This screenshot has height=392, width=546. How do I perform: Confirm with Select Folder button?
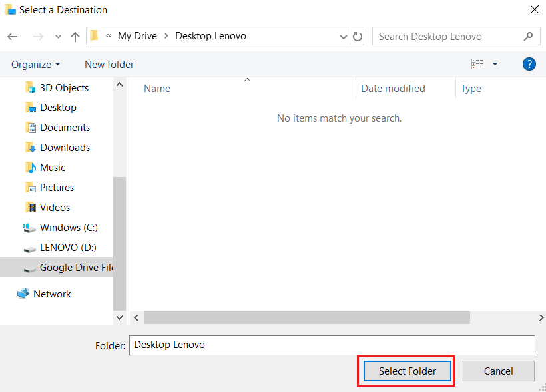tap(407, 371)
